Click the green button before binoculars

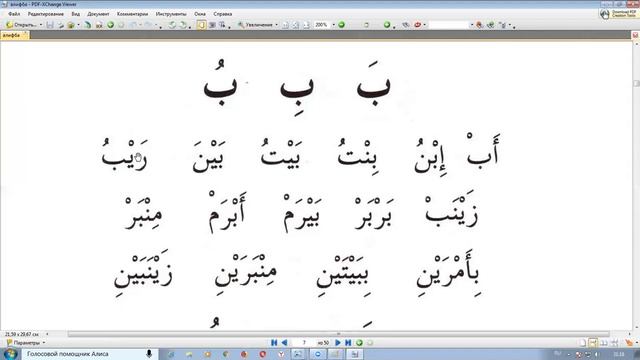click(x=387, y=25)
